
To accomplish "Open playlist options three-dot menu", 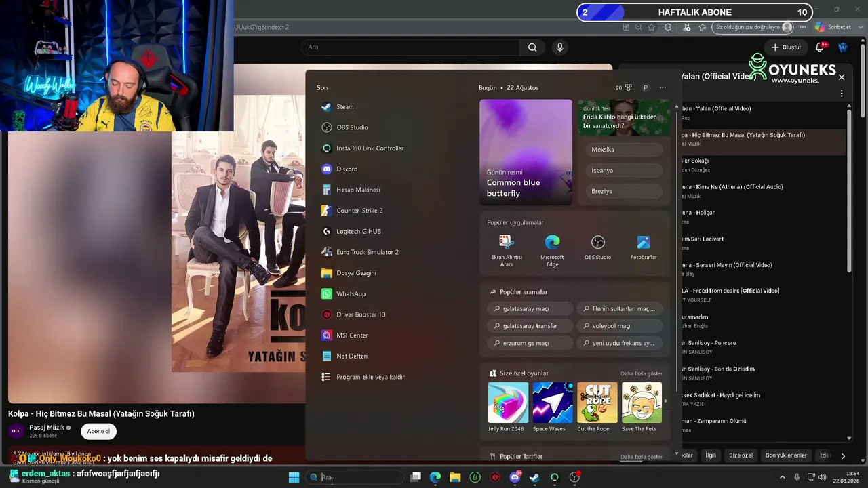I will click(x=842, y=94).
